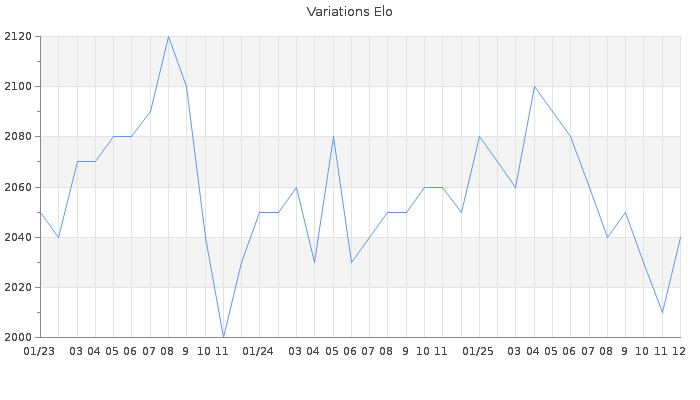Select the 2060 y-axis label
Image resolution: width=700 pixels, height=400 pixels.
click(17, 187)
